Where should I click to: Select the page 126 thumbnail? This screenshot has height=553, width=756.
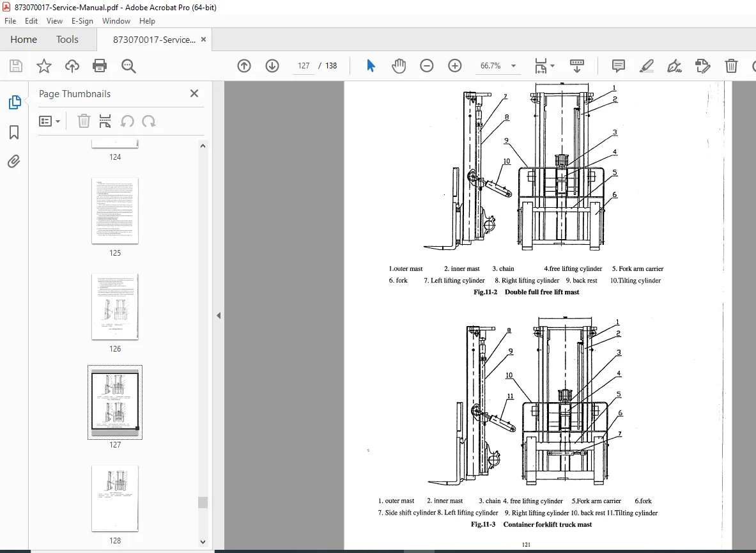pyautogui.click(x=115, y=307)
